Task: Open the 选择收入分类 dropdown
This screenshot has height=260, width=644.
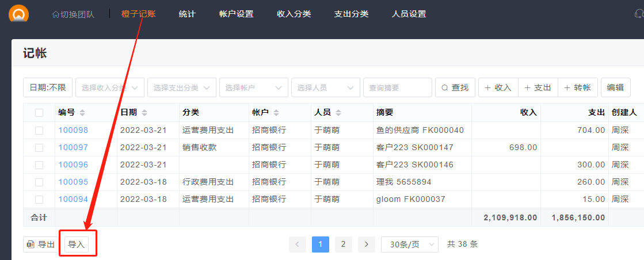Action: 109,88
